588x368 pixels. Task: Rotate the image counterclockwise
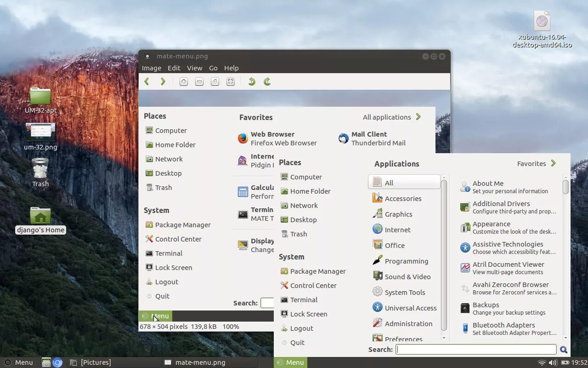251,81
